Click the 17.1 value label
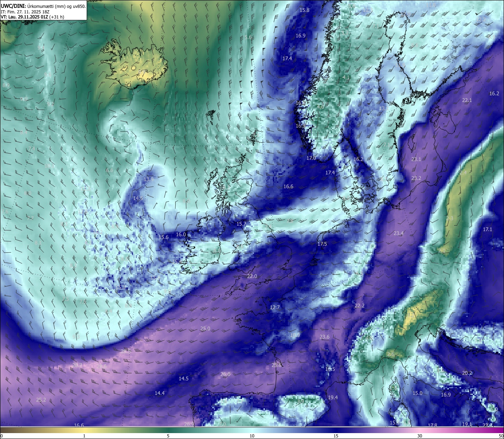The width and height of the screenshot is (504, 439). coord(487,230)
